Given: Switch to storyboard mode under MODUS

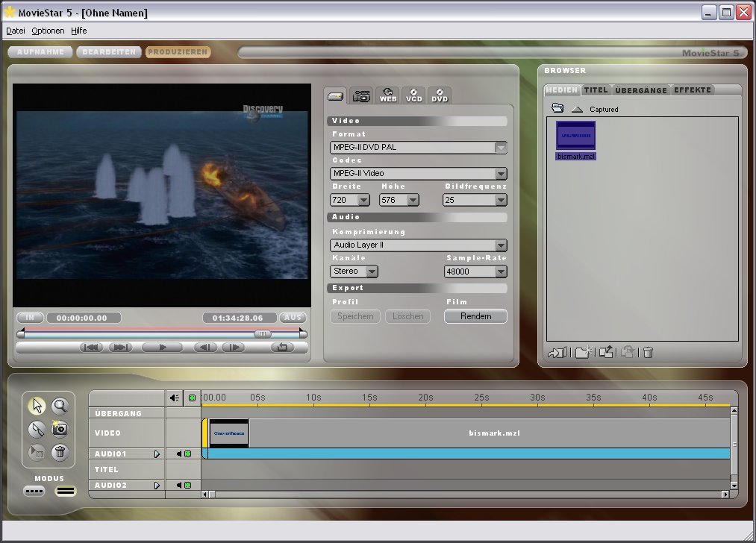Looking at the screenshot, I should point(34,492).
